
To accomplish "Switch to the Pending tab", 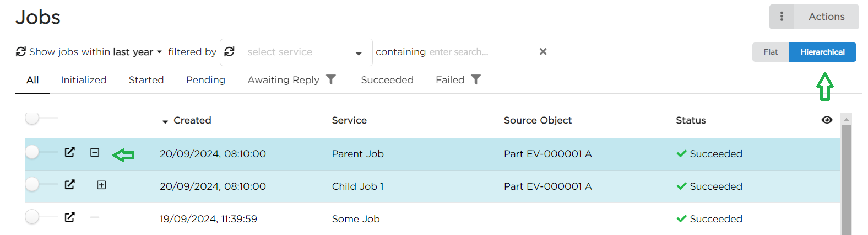I will tap(205, 80).
